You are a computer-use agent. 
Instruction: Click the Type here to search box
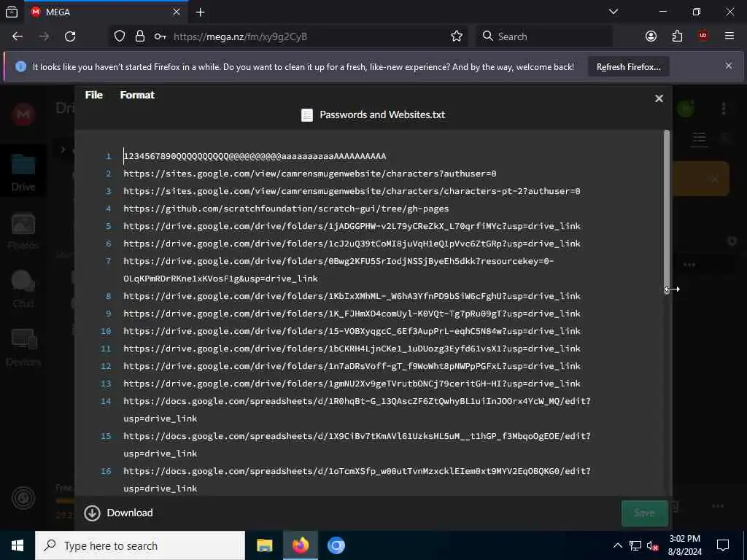139,545
